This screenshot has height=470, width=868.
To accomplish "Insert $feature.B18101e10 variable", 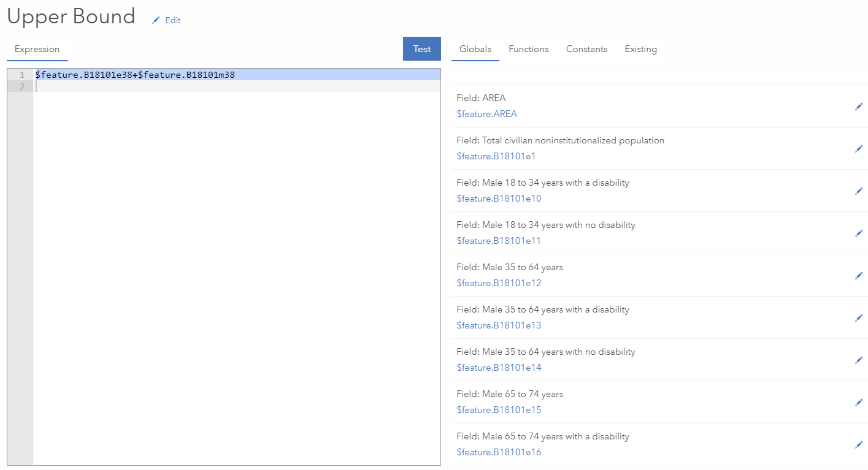I will click(x=499, y=199).
